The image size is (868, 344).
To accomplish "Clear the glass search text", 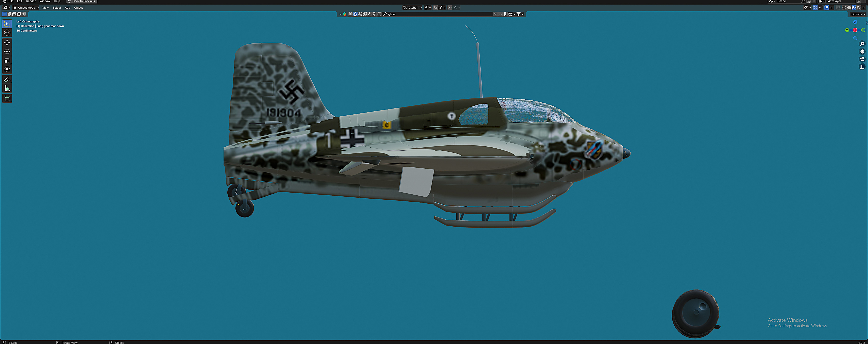I will pyautogui.click(x=495, y=14).
